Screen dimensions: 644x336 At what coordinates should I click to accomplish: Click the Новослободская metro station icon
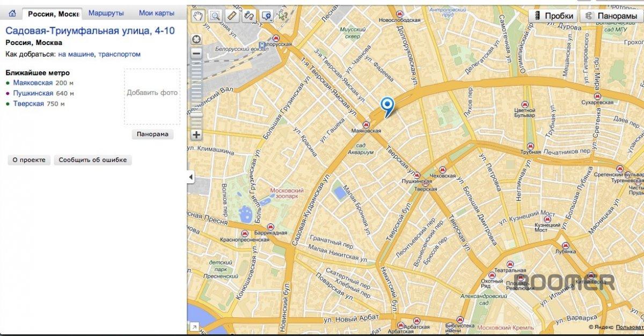click(x=399, y=14)
